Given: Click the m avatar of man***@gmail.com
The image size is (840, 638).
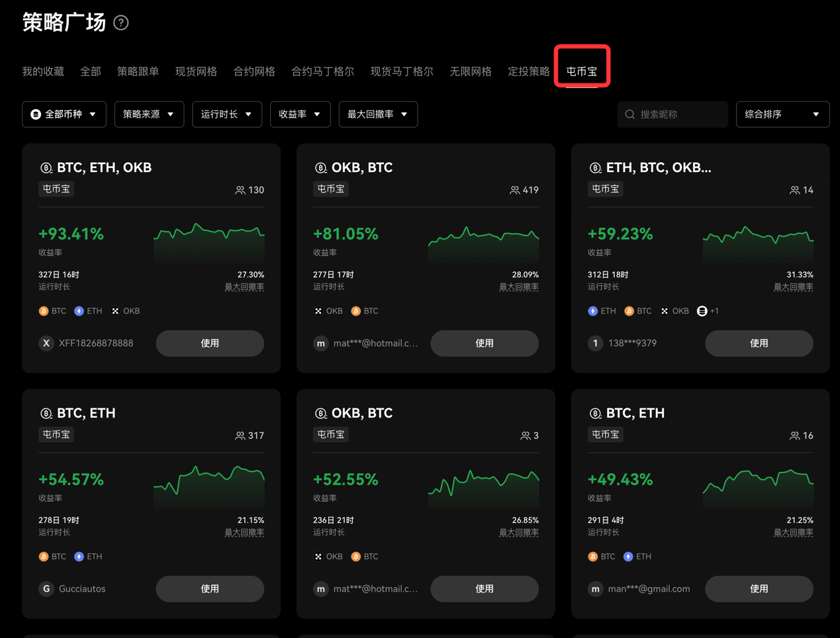Looking at the screenshot, I should [596, 589].
